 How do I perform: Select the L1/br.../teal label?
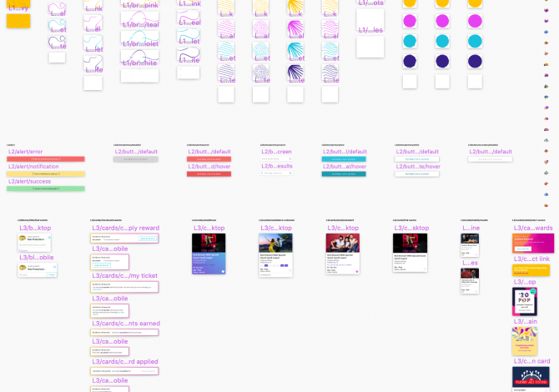pyautogui.click(x=141, y=24)
